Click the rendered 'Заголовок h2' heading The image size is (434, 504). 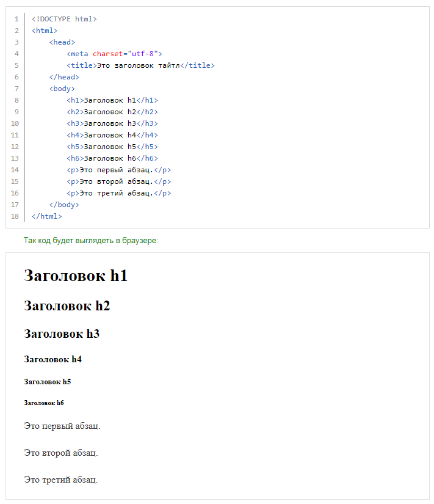(x=67, y=306)
